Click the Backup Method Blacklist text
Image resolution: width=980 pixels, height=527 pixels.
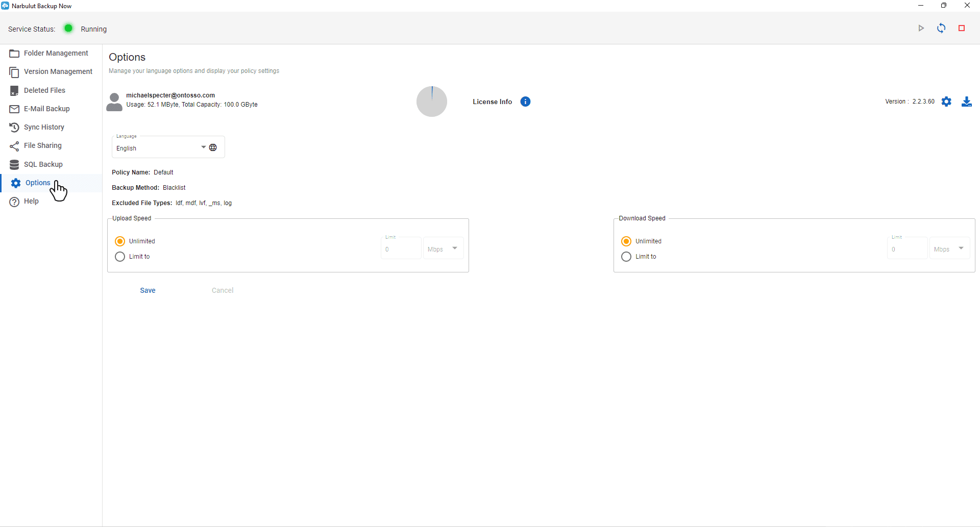tap(149, 188)
